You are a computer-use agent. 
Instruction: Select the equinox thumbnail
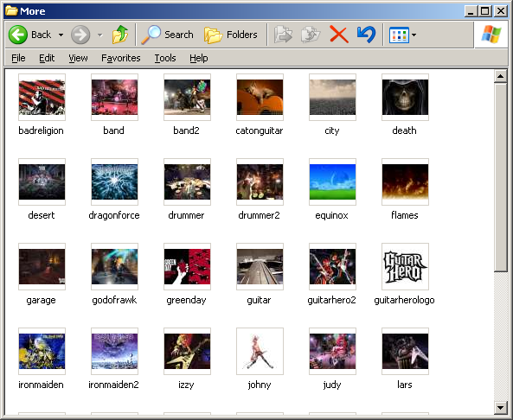pyautogui.click(x=332, y=181)
